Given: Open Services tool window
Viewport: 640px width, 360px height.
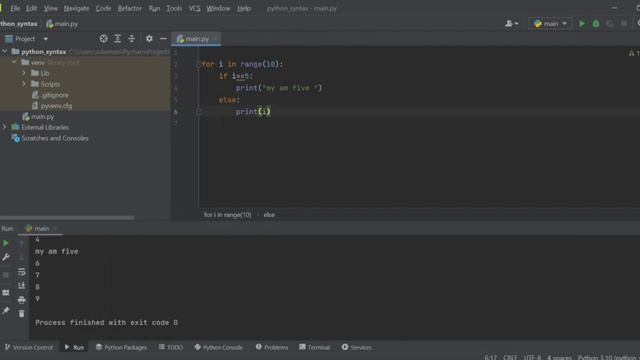Looking at the screenshot, I should (x=356, y=347).
